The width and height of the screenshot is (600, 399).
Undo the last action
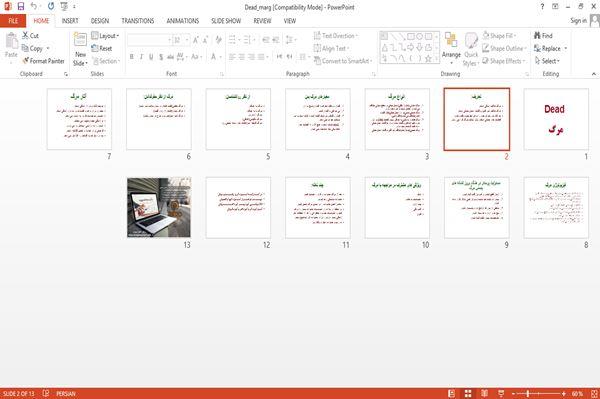(x=34, y=6)
